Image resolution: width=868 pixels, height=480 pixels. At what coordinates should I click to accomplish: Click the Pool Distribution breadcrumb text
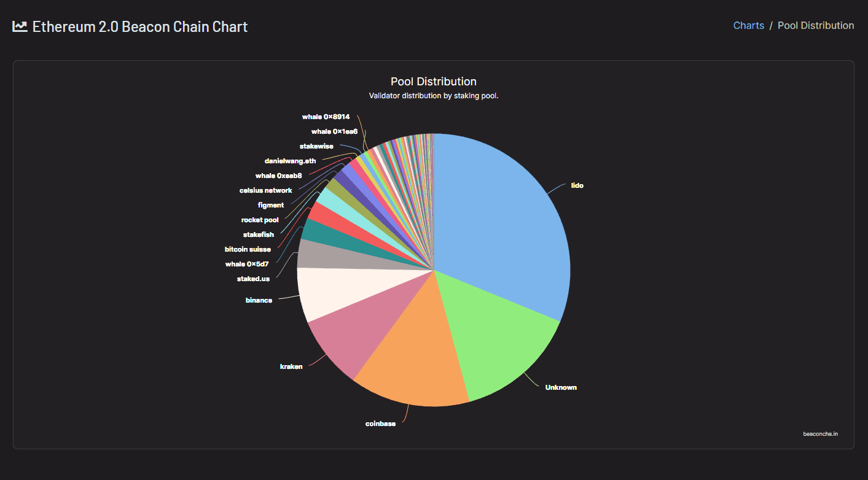coord(816,25)
